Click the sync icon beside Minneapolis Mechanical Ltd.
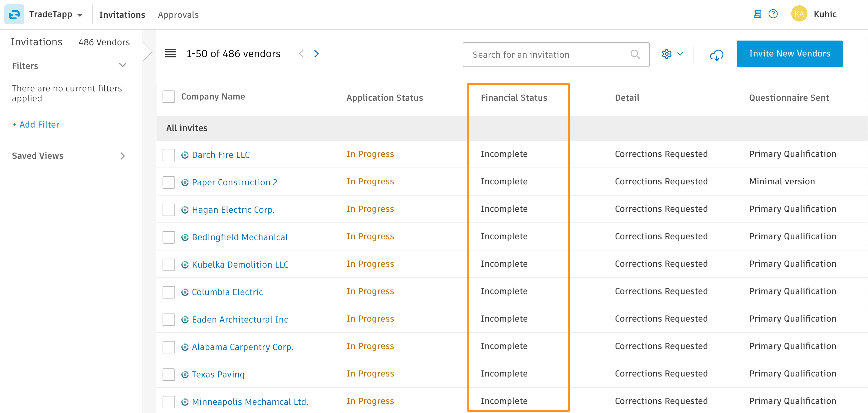 (185, 402)
